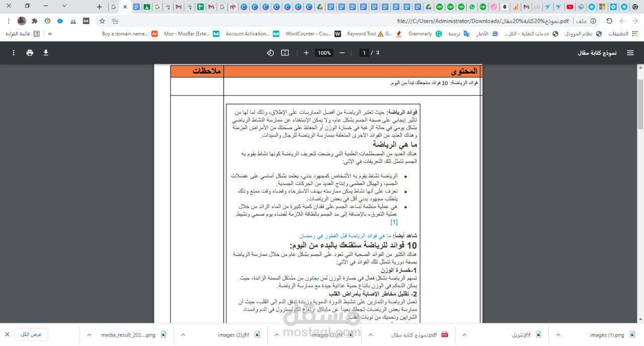Open the Chrome profile avatar
The width and height of the screenshot is (644, 346).
coord(22,21)
